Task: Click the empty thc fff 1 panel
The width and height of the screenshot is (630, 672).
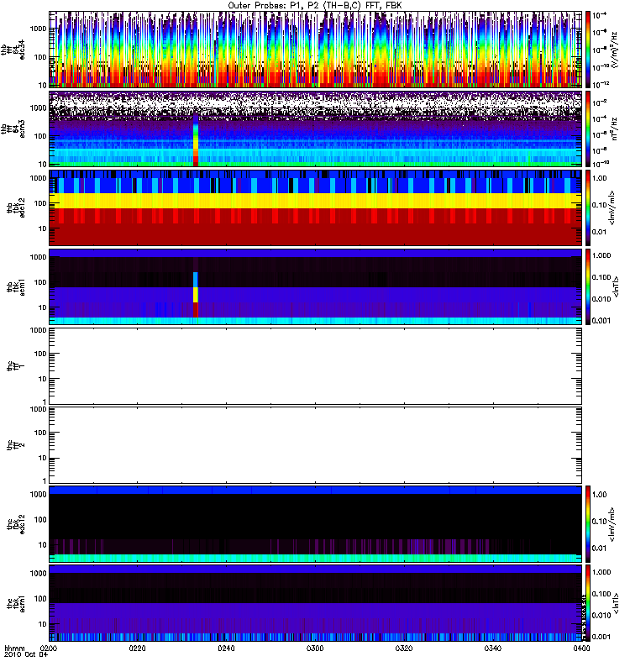Action: point(315,366)
